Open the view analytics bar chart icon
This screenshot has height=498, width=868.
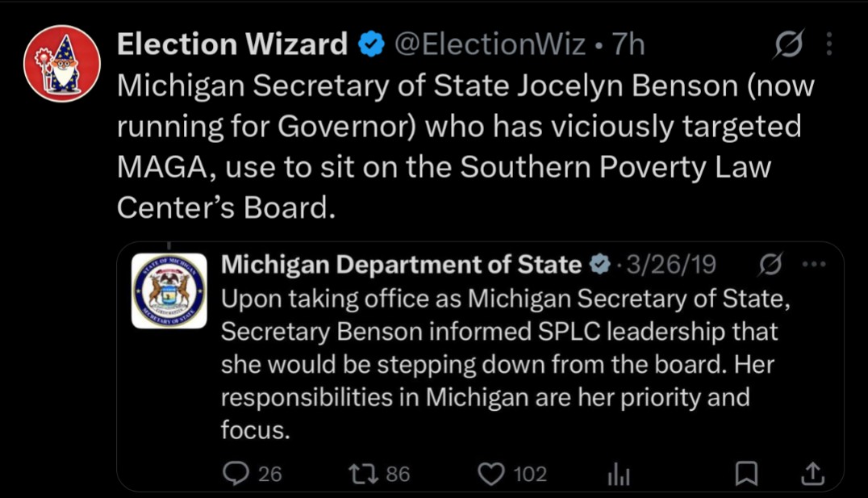pos(618,475)
